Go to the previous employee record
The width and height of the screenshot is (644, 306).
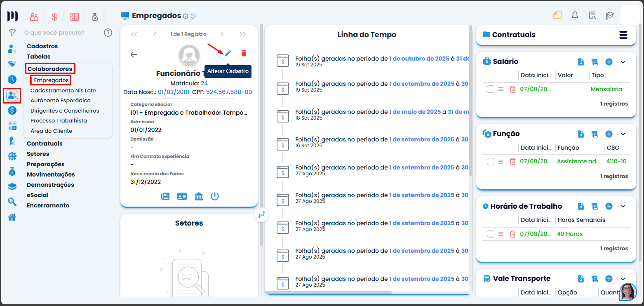point(155,34)
